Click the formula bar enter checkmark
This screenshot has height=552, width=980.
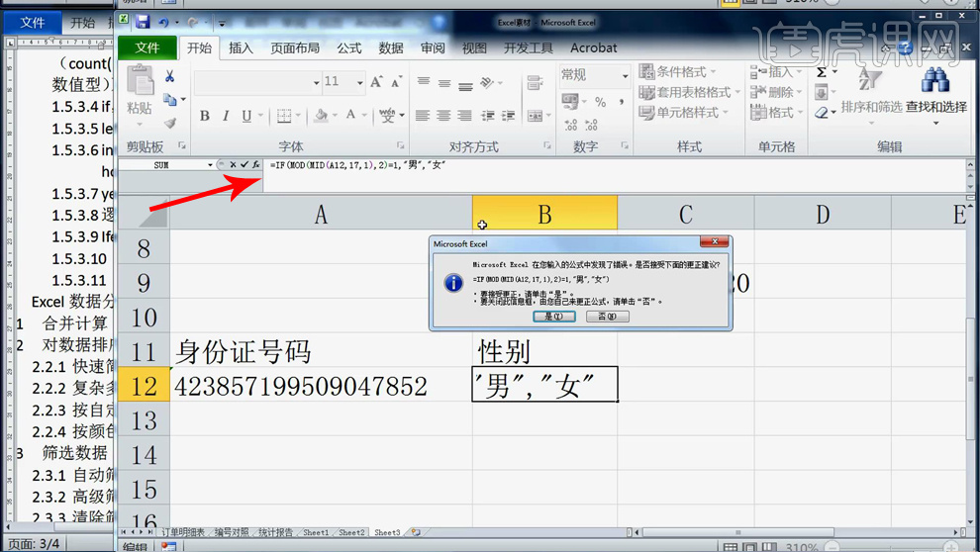[245, 165]
